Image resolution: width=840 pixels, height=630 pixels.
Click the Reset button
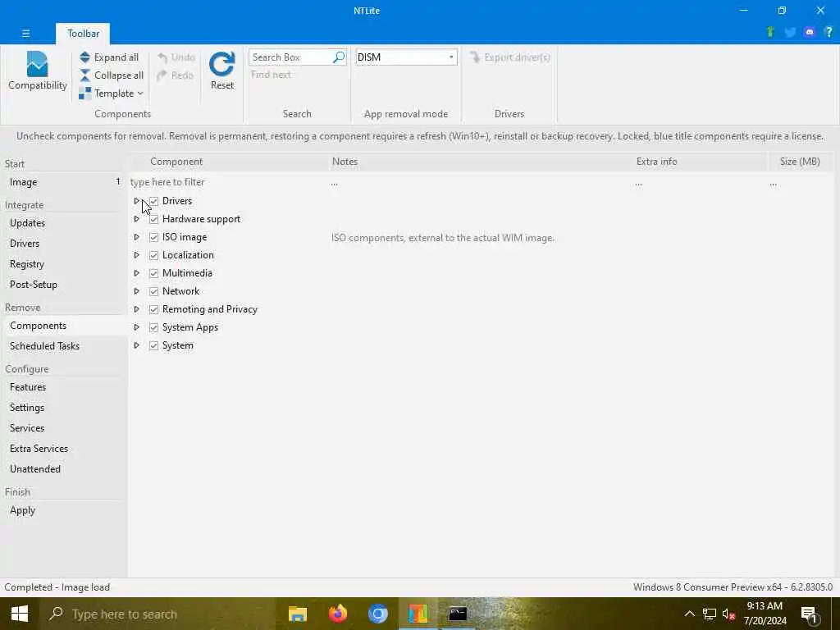tap(221, 71)
